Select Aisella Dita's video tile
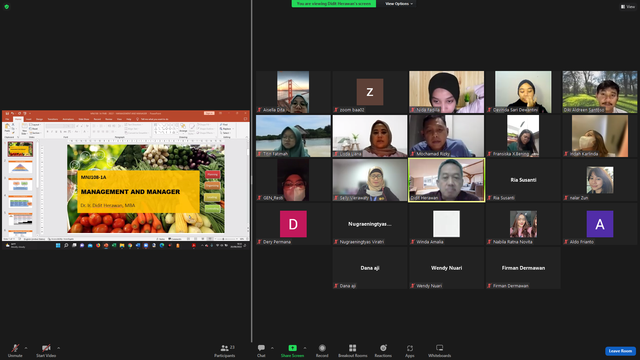640x360 pixels. tap(293, 92)
